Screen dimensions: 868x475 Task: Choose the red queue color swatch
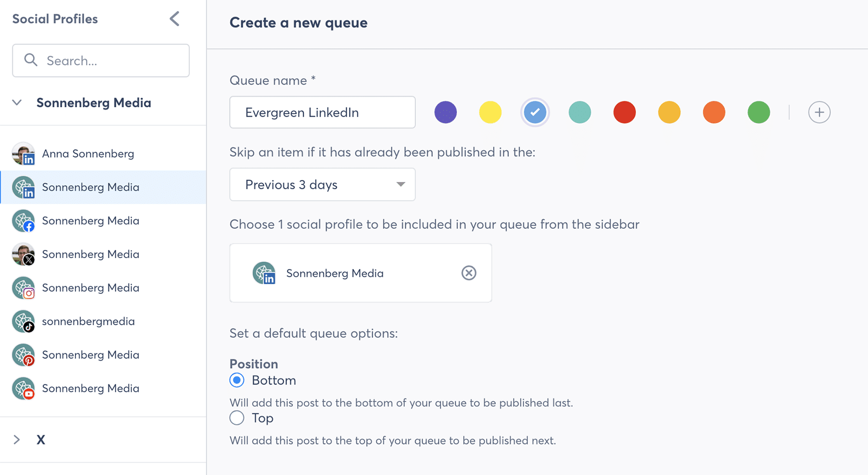click(624, 112)
